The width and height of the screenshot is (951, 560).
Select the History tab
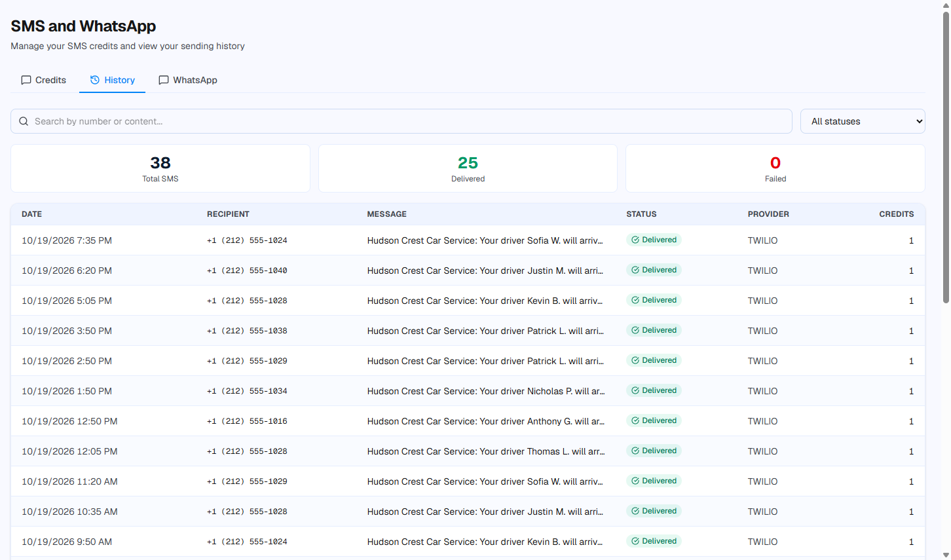click(112, 80)
